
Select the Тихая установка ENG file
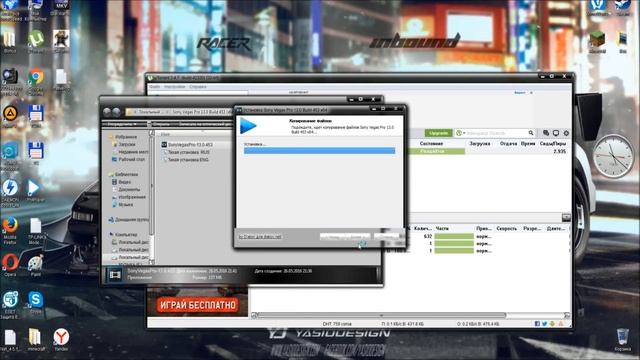click(x=185, y=160)
